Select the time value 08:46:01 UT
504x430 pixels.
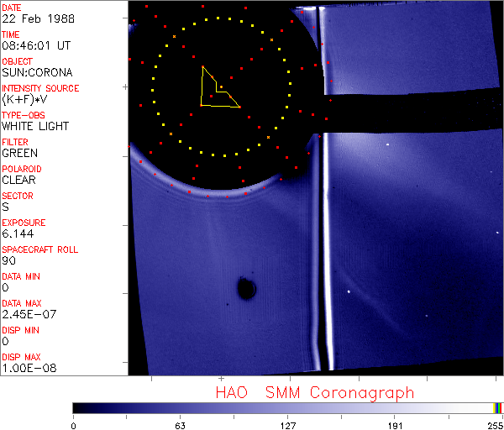[35, 45]
